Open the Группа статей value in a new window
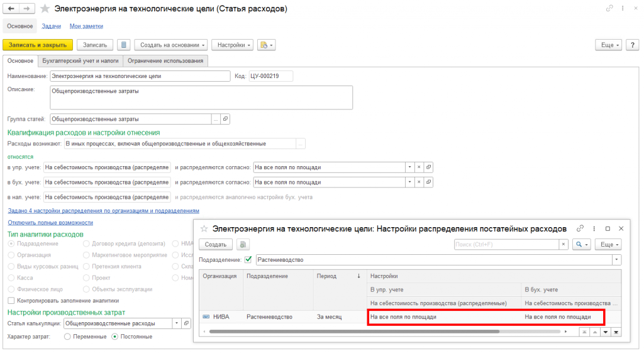 (225, 119)
